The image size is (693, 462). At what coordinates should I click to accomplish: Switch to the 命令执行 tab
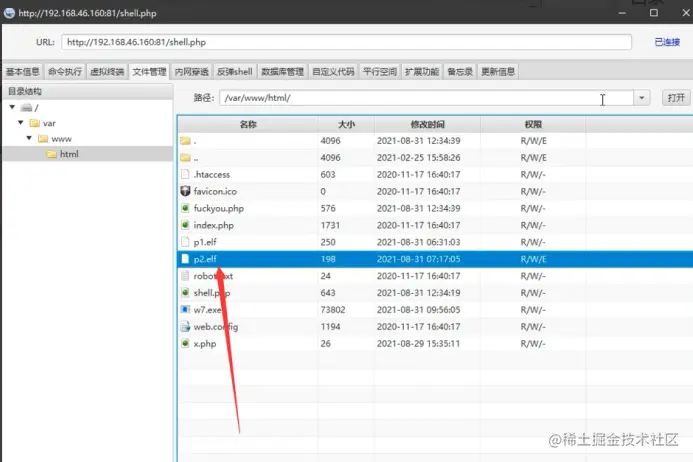coord(65,72)
